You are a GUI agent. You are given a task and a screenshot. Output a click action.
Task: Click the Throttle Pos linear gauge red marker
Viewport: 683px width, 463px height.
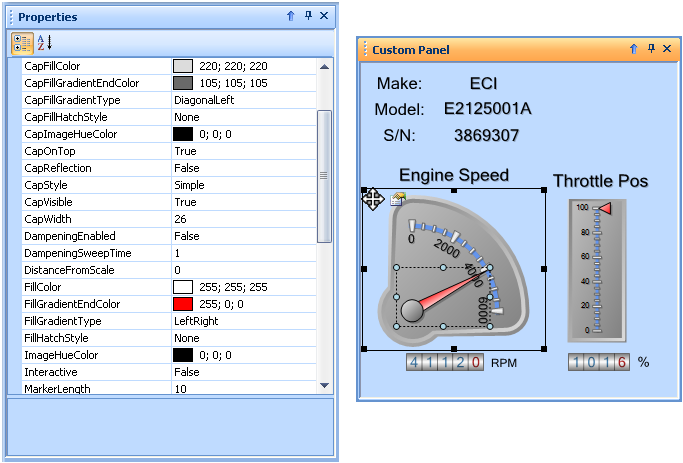tap(605, 208)
